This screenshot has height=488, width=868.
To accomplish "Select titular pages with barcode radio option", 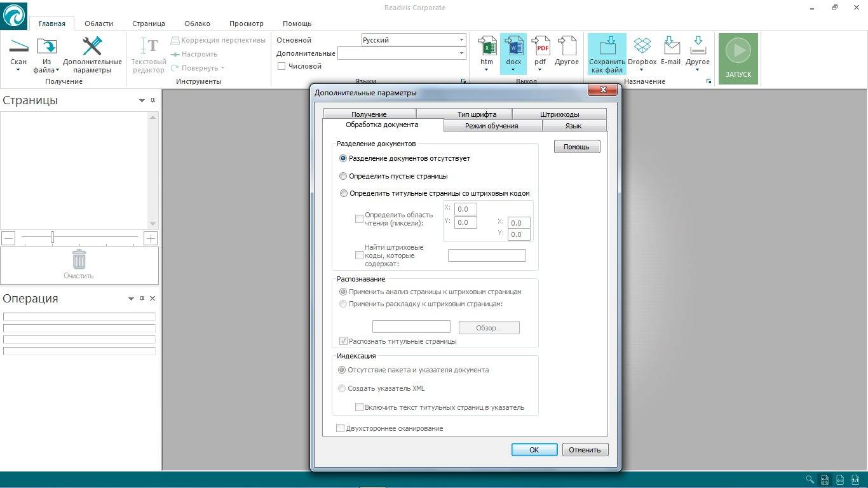I will [x=343, y=193].
